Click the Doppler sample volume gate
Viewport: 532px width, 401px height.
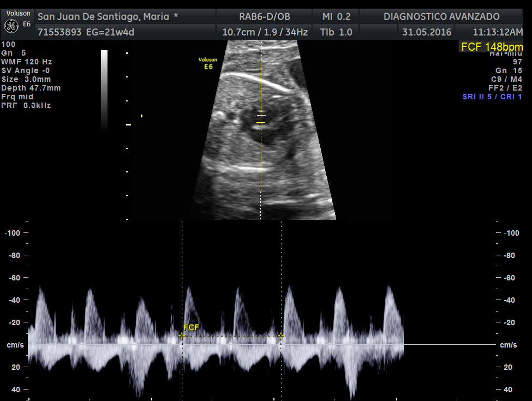point(261,119)
